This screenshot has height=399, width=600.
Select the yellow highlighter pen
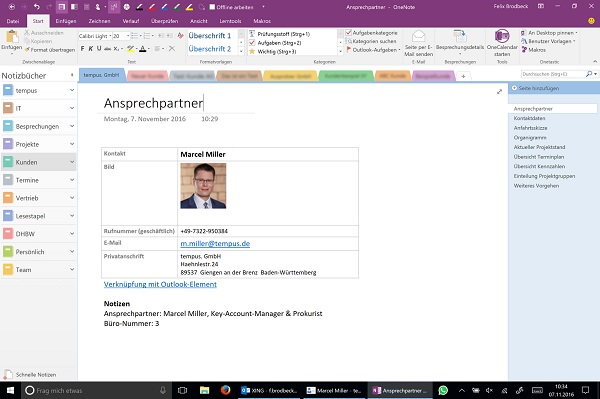[x=189, y=7]
